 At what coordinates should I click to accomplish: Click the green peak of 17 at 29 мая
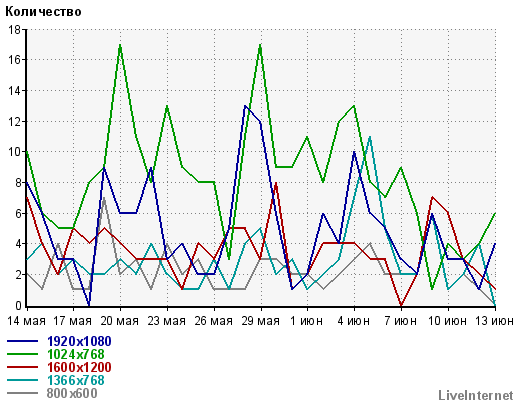tap(260, 45)
